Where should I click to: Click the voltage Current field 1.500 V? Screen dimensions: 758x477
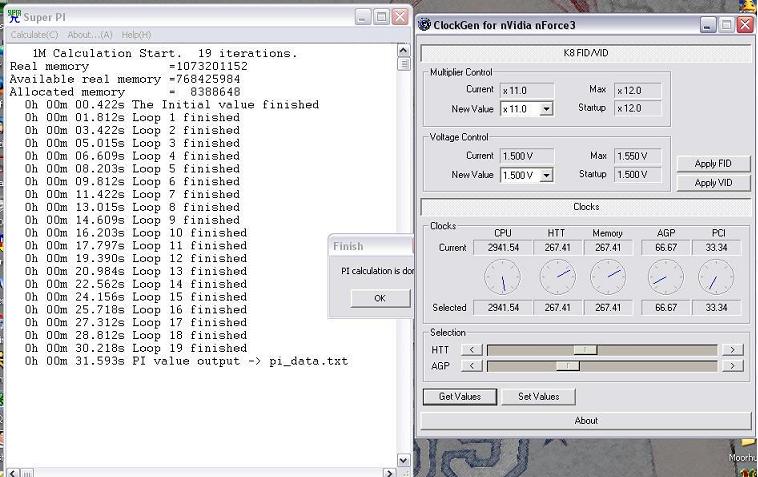527,156
